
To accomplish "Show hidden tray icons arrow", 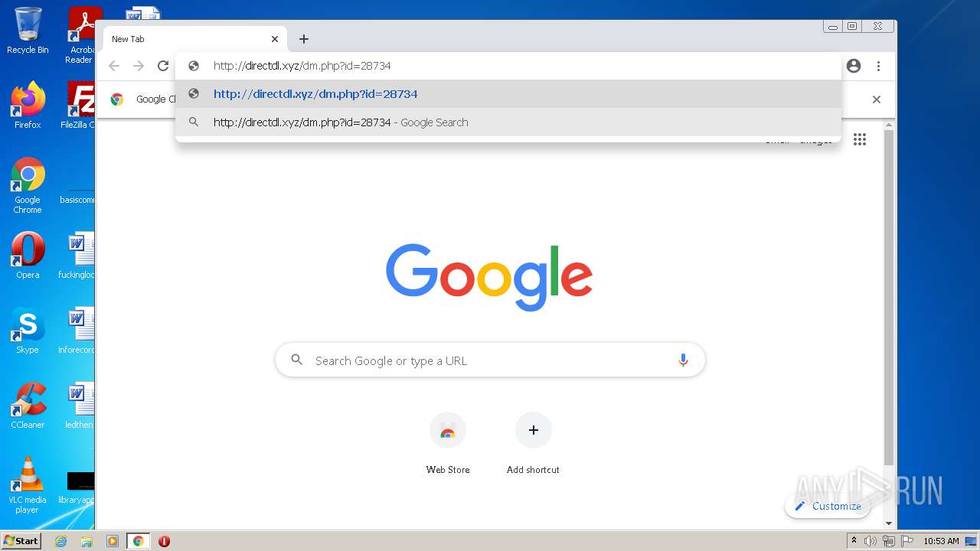I will pos(854,541).
